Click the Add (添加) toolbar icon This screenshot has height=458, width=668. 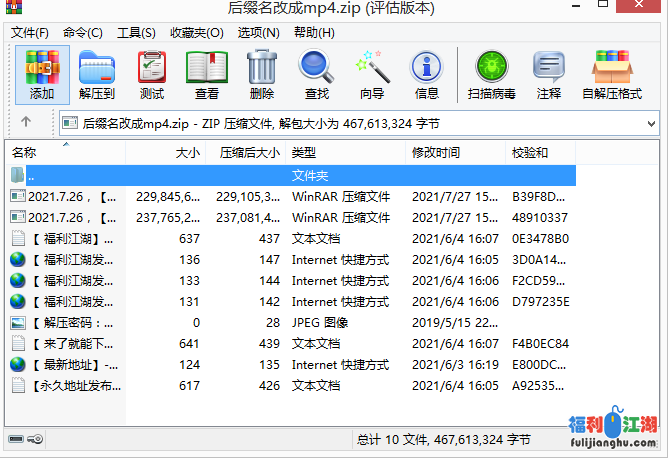pyautogui.click(x=42, y=74)
